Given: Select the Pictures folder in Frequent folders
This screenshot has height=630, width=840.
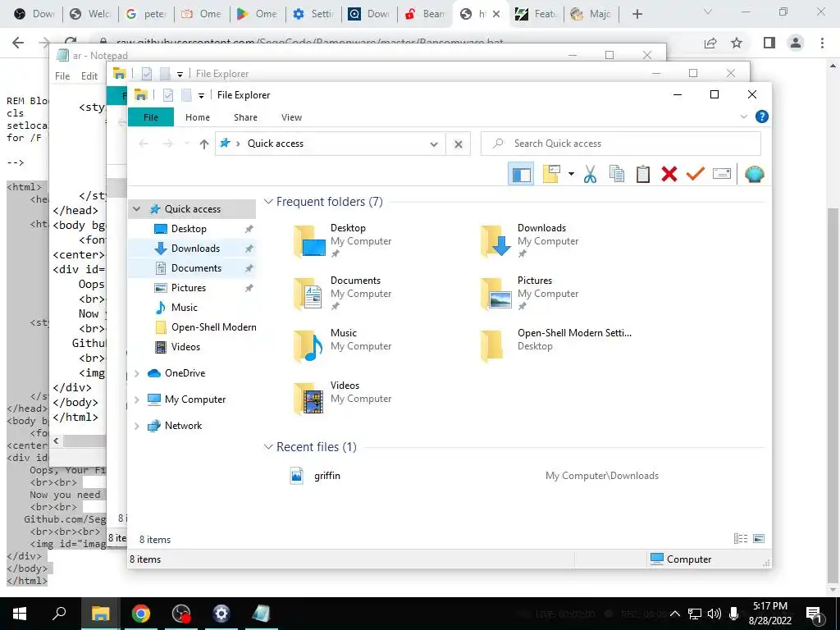Looking at the screenshot, I should coord(530,293).
